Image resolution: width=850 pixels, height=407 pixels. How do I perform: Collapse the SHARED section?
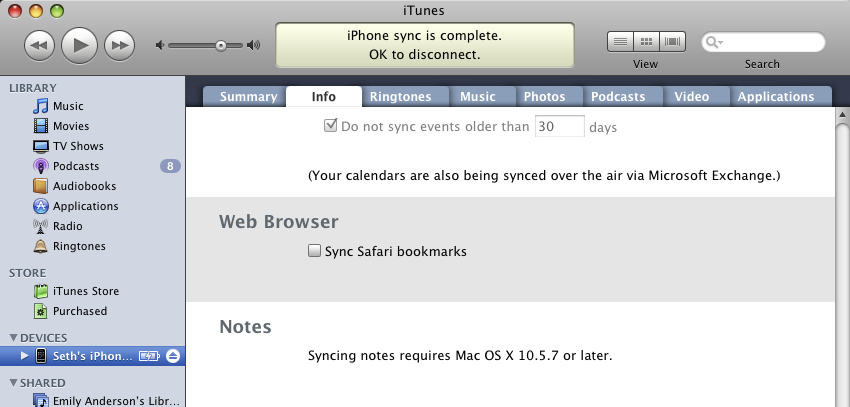coord(13,383)
